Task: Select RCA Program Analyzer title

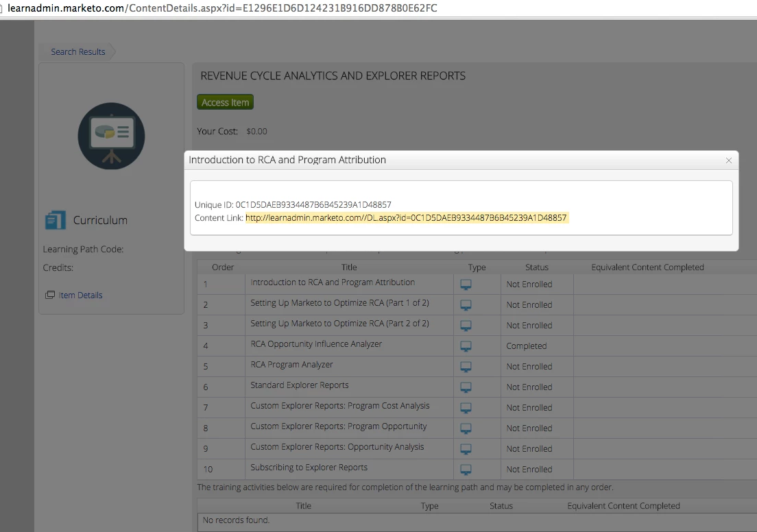Action: click(291, 365)
